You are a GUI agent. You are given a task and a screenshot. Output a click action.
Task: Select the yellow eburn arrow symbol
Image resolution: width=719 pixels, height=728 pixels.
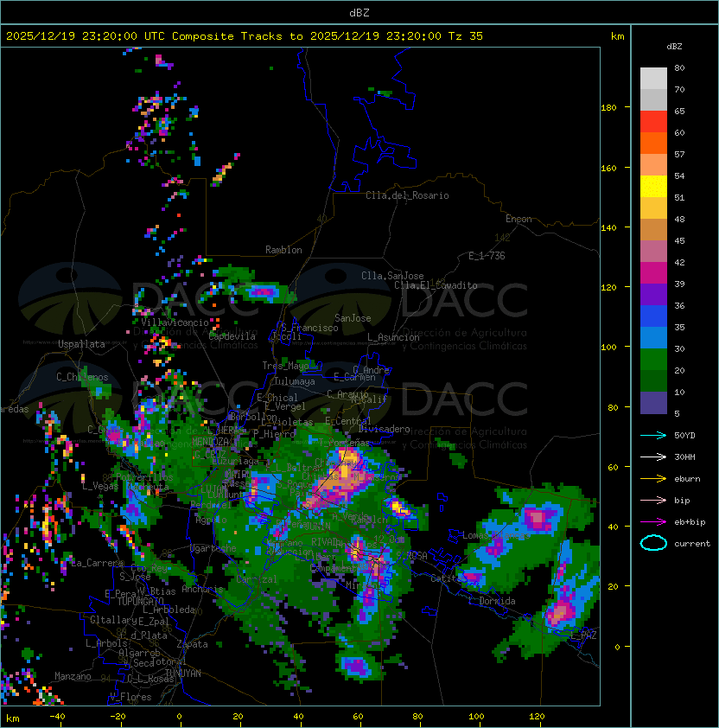pos(653,479)
